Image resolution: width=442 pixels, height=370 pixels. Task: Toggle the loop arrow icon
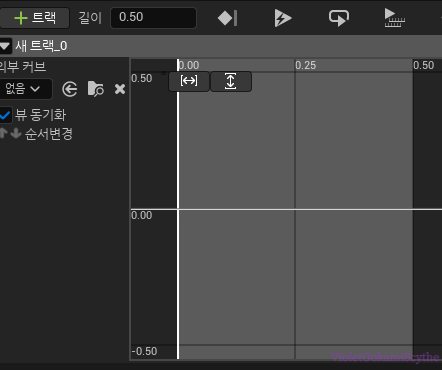point(339,18)
